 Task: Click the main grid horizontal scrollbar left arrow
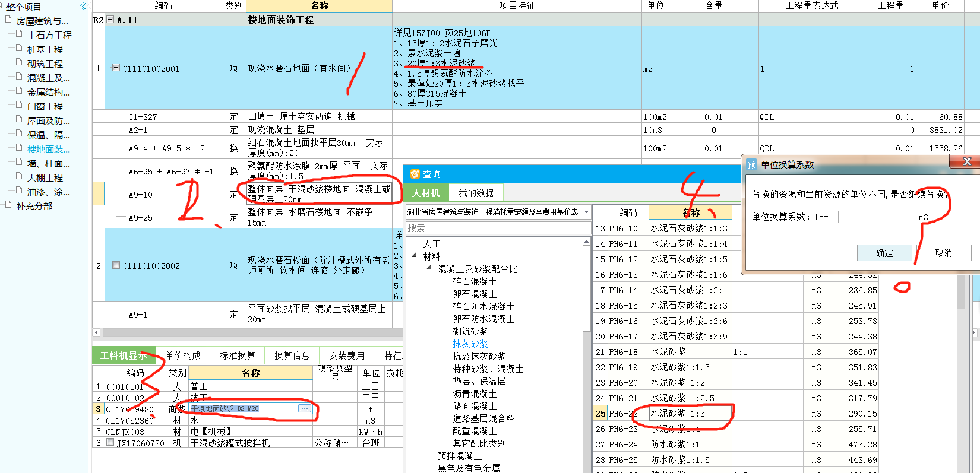click(96, 332)
